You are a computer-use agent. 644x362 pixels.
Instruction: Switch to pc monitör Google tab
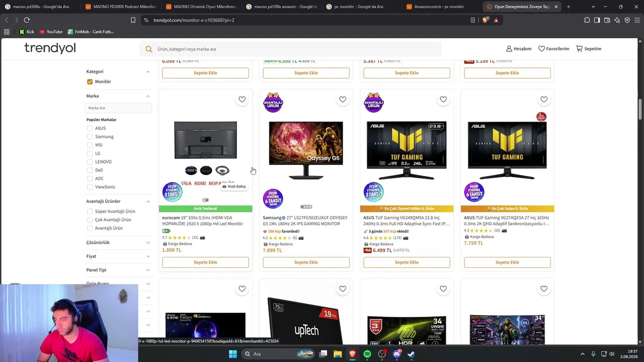[361, 7]
